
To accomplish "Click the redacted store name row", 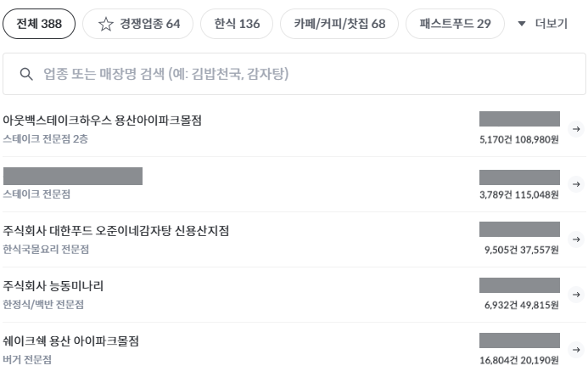I will (x=73, y=177).
